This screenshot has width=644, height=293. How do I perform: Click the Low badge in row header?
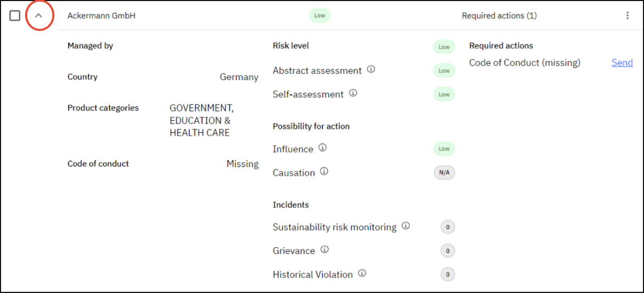[x=320, y=15]
